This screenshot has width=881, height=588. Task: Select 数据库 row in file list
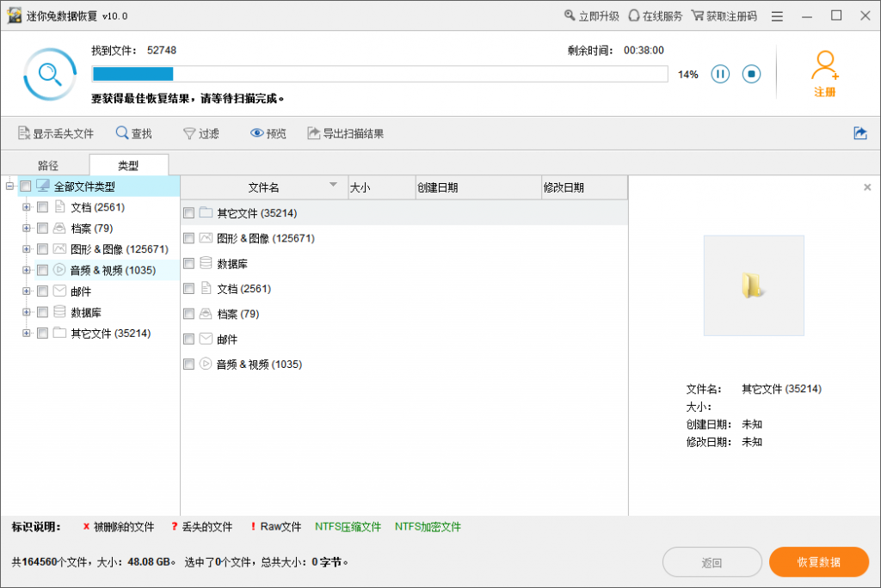404,263
